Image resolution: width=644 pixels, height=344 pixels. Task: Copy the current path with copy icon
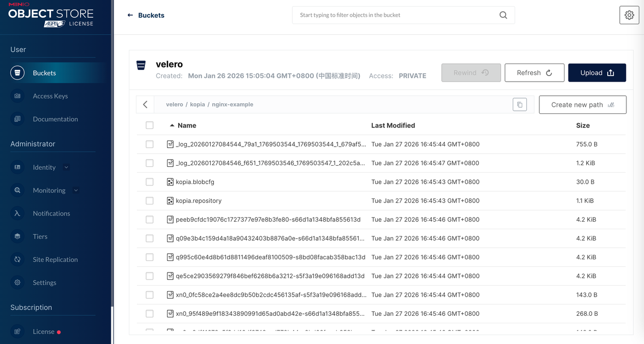(x=520, y=105)
